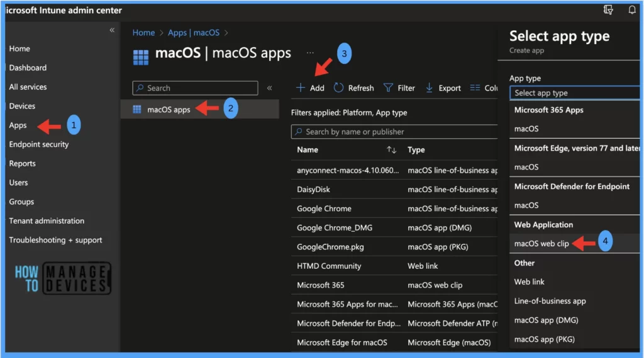Click the Export download arrow icon
644x358 pixels.
[429, 88]
